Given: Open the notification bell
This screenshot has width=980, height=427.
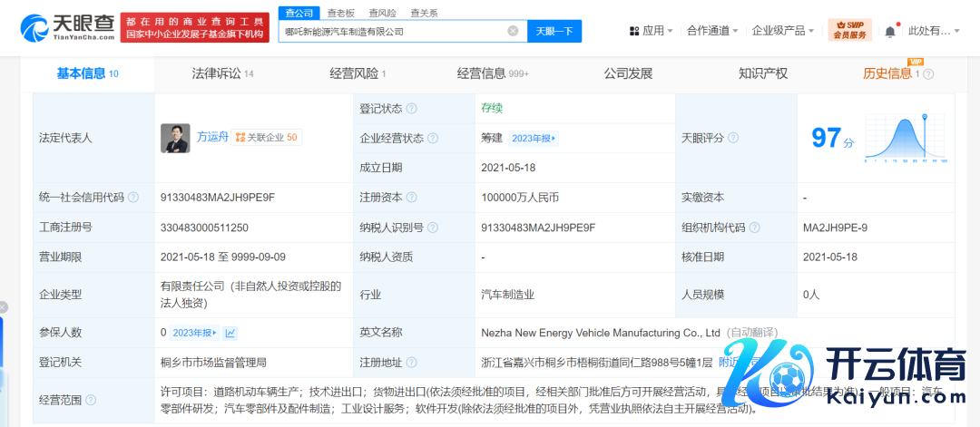Looking at the screenshot, I should click(x=889, y=31).
